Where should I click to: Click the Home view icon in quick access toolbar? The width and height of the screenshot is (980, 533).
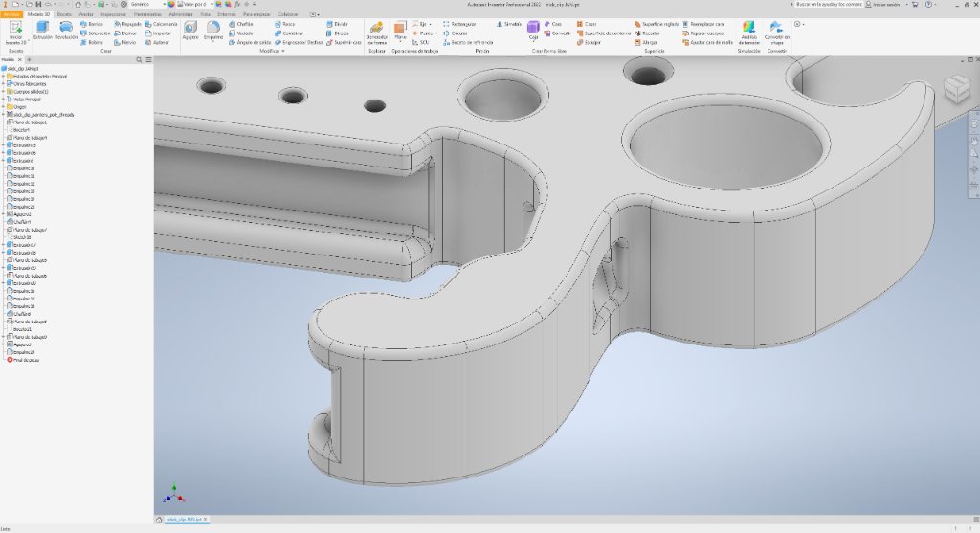[x=78, y=5]
